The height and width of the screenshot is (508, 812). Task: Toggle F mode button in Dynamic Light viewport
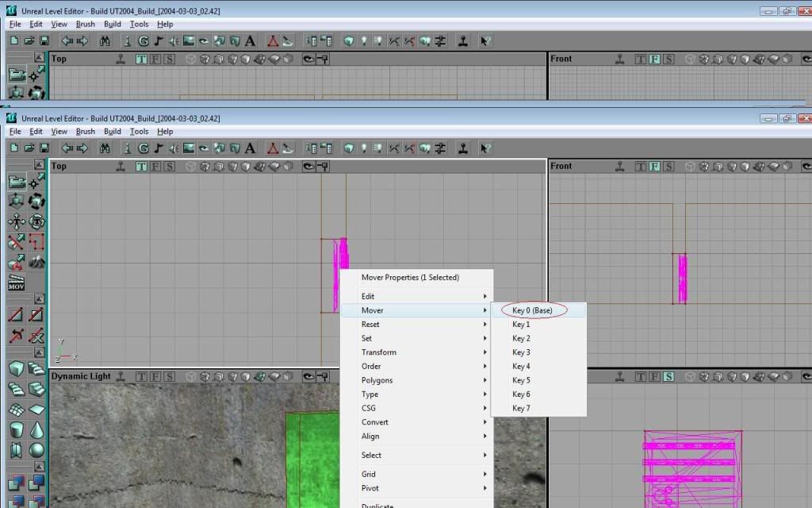point(155,376)
